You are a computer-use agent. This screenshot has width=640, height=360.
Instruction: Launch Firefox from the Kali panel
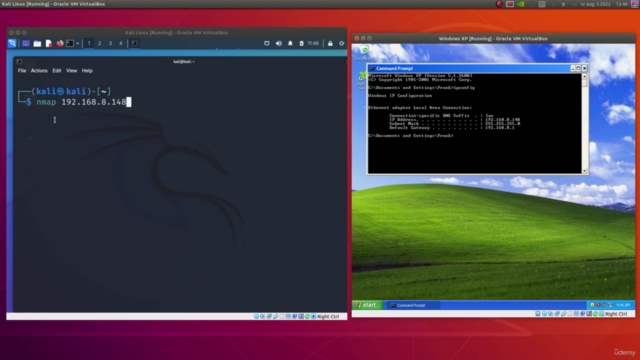pos(60,43)
